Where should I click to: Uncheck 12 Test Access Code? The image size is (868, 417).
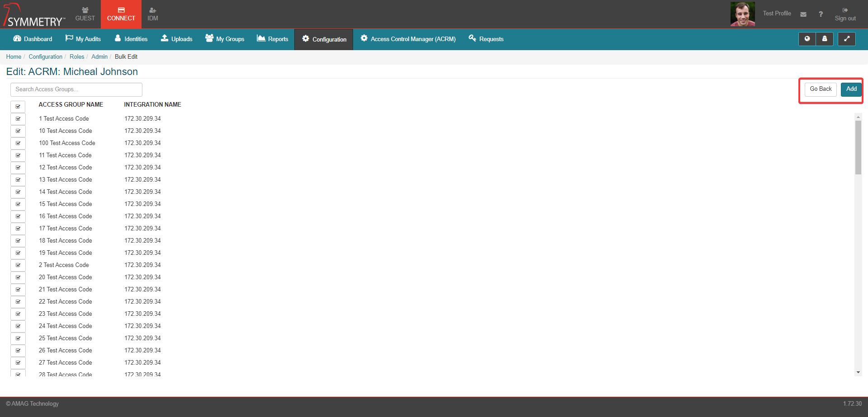pyautogui.click(x=18, y=168)
